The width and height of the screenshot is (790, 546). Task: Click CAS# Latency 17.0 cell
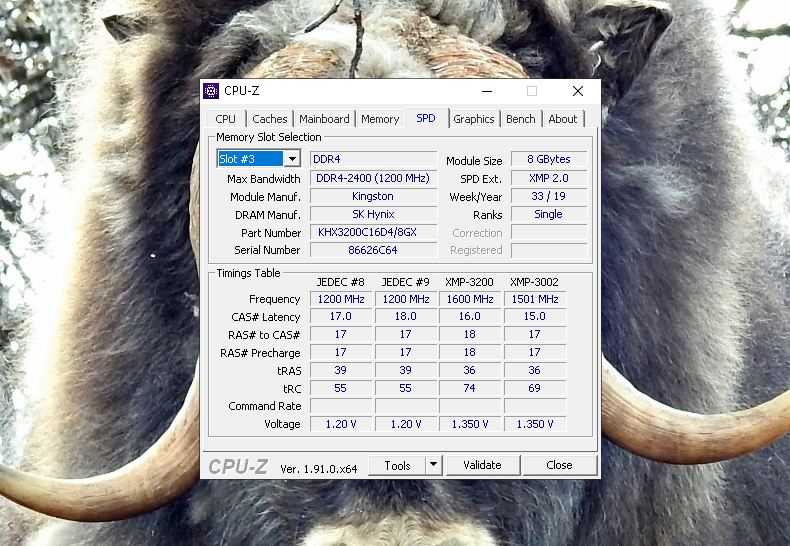341,316
